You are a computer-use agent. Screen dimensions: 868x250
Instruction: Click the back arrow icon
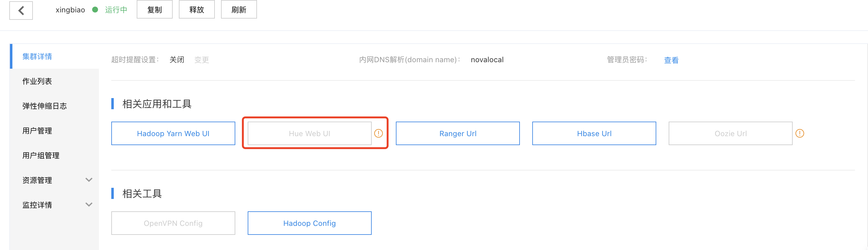pyautogui.click(x=21, y=11)
